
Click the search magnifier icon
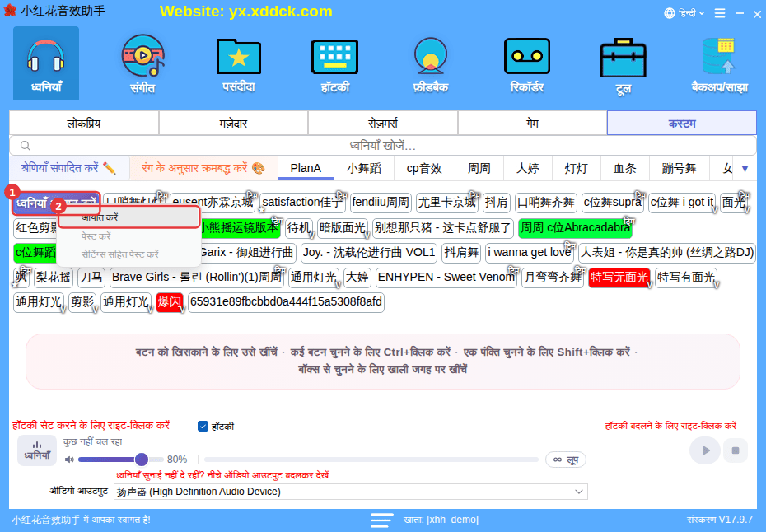(x=26, y=146)
